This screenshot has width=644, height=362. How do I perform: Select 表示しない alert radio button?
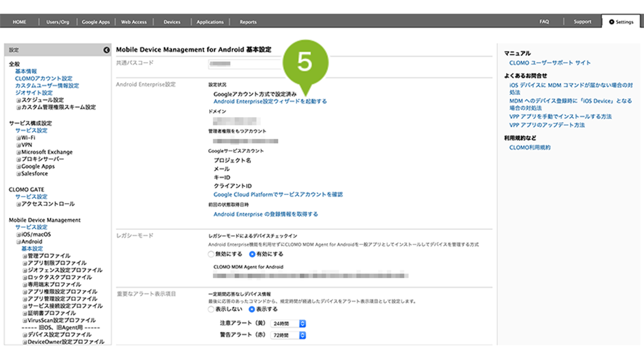pos(211,309)
